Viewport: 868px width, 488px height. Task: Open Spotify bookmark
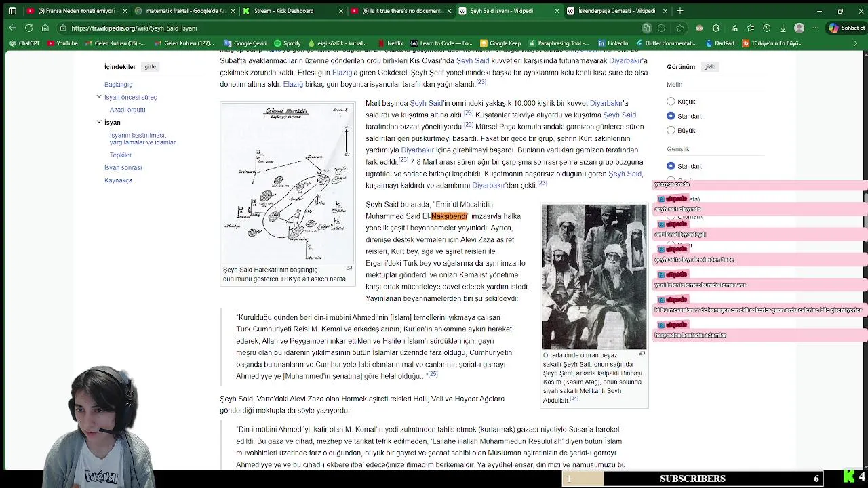287,43
